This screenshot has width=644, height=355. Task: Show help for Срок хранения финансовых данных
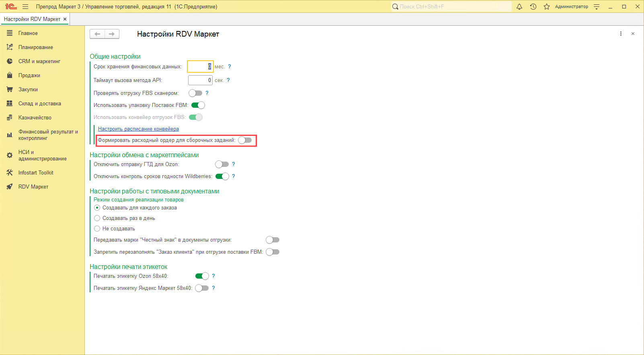tap(230, 66)
